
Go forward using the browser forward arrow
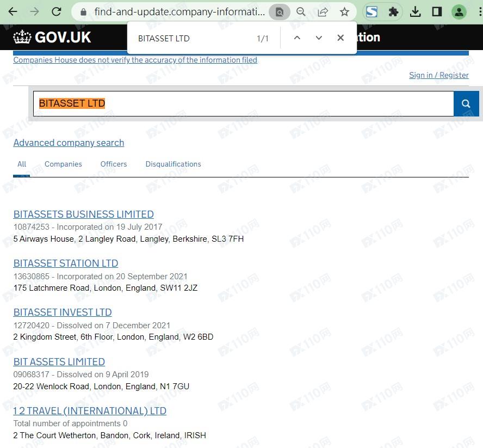click(34, 12)
